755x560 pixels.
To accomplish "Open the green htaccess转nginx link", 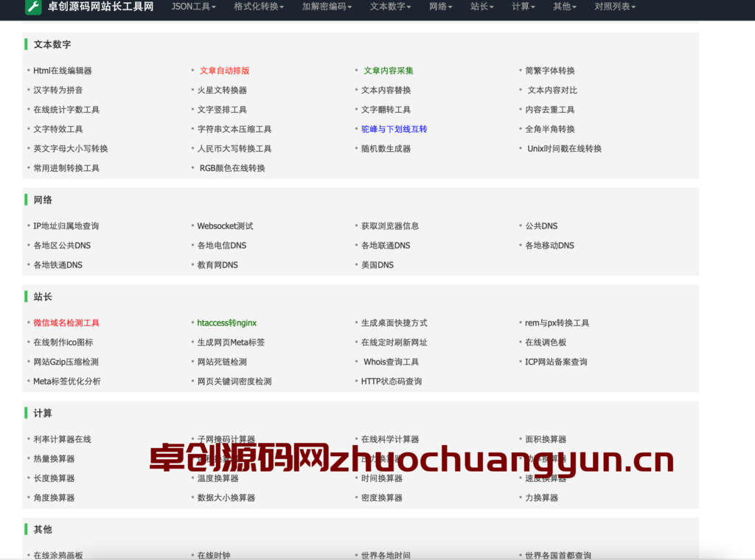I will click(227, 323).
